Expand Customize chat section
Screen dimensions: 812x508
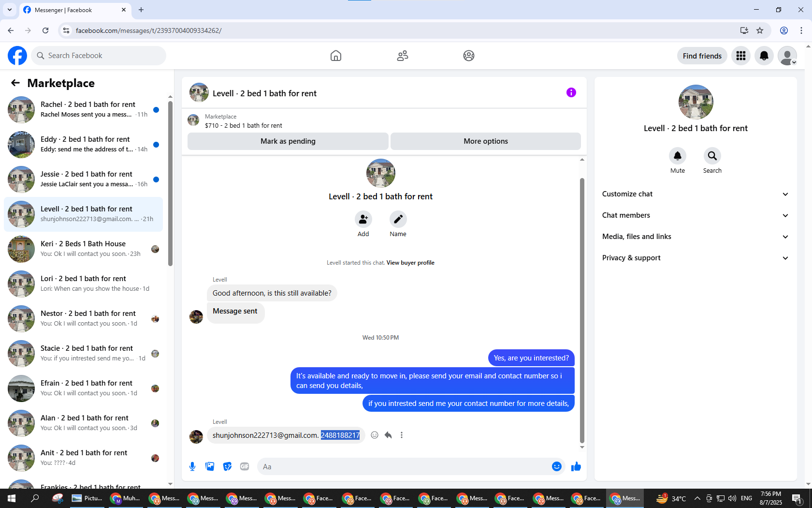click(x=696, y=194)
